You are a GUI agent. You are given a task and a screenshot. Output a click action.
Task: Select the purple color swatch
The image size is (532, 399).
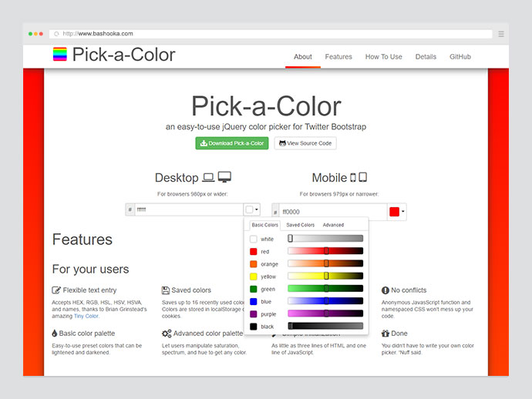click(x=254, y=314)
